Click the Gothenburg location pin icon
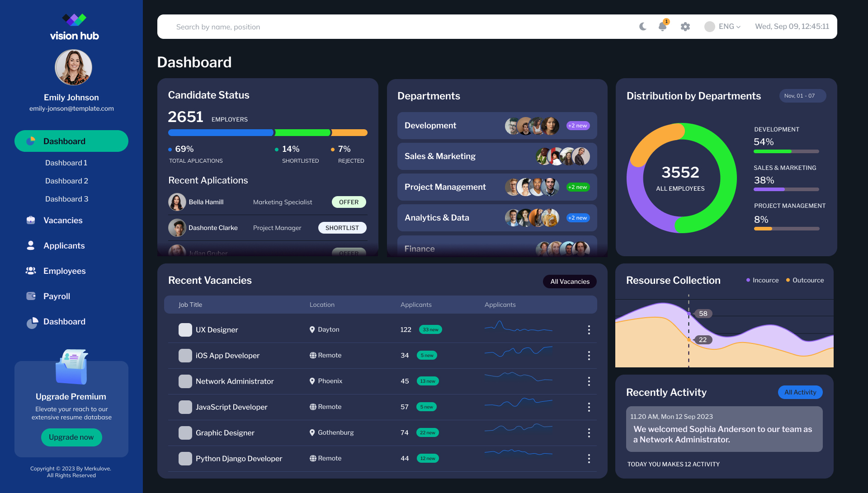 pyautogui.click(x=312, y=433)
